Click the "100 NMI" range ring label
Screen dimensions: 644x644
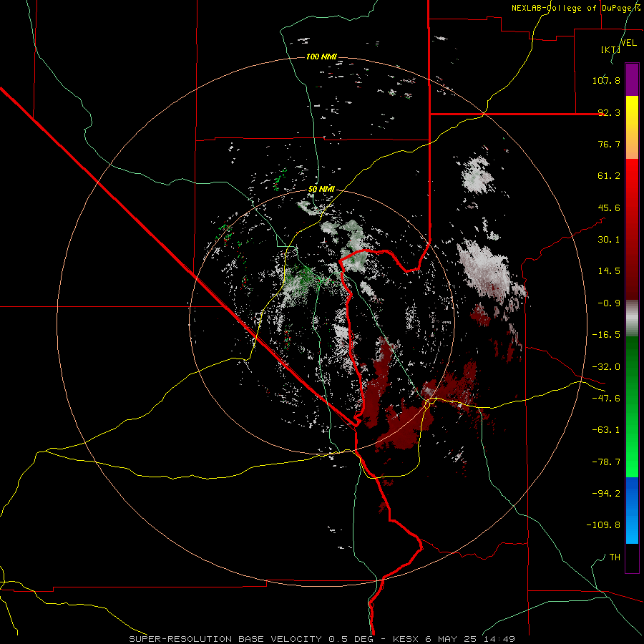point(321,57)
